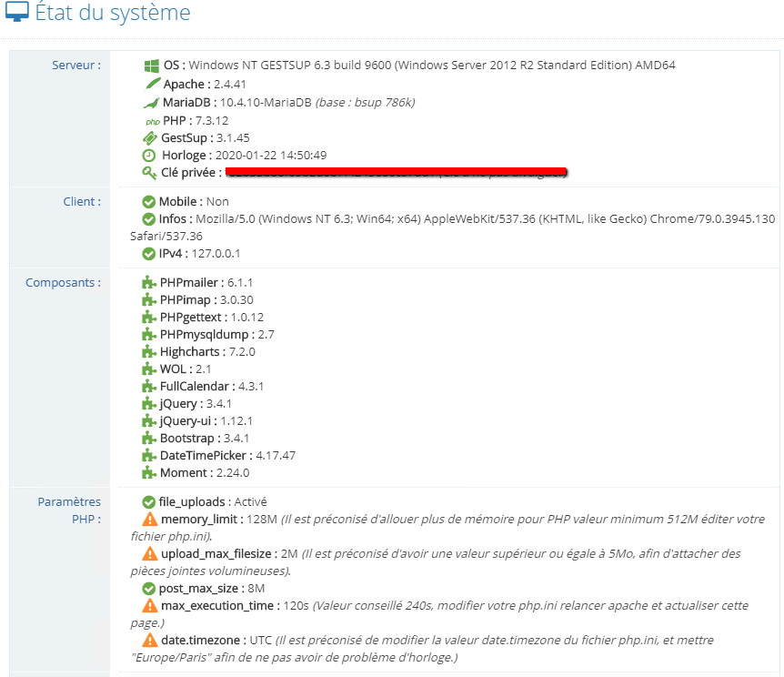Click the État du système heading
The width and height of the screenshot is (784, 677).
click(113, 12)
